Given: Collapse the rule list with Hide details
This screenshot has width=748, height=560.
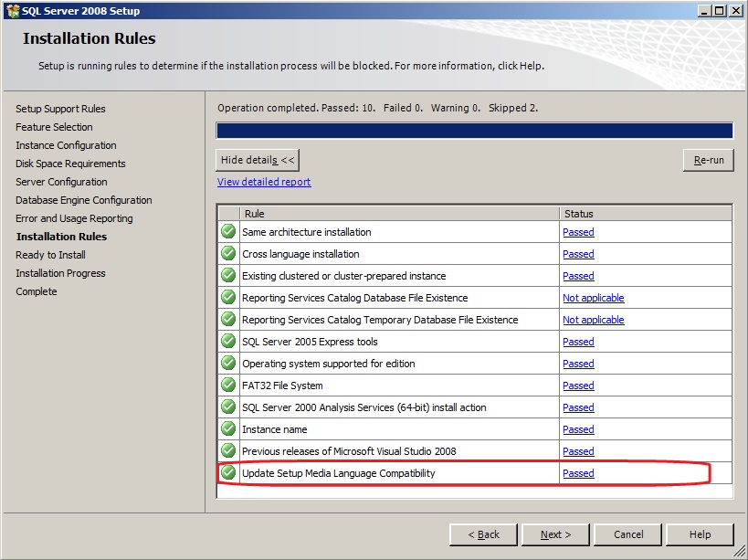Looking at the screenshot, I should tap(258, 160).
